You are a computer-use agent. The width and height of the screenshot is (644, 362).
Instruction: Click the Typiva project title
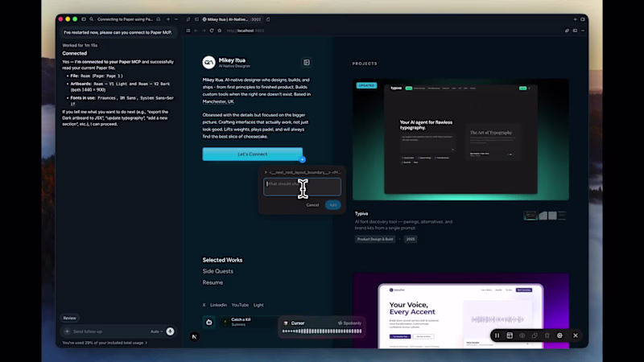click(x=361, y=213)
